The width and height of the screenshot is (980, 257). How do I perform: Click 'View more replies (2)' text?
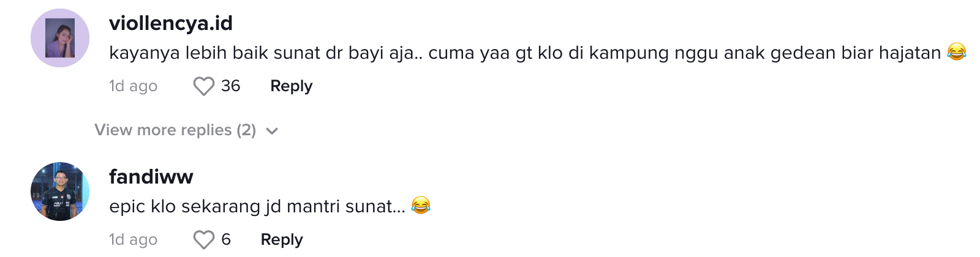pyautogui.click(x=175, y=130)
